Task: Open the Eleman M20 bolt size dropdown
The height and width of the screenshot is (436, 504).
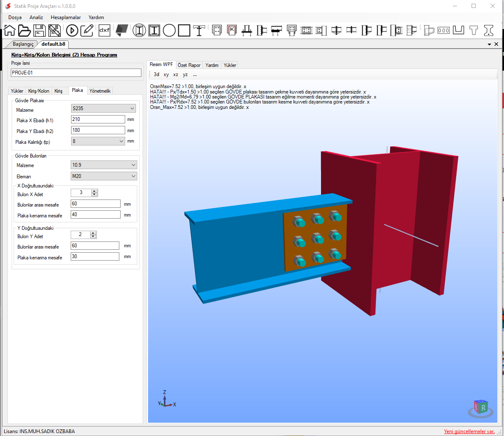Action: 104,176
